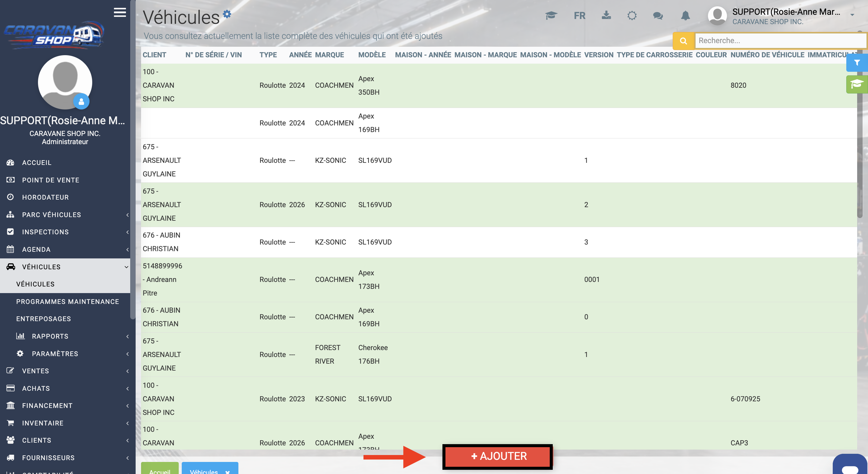The height and width of the screenshot is (474, 868).
Task: Collapse the Véhicules menu section
Action: 65,267
